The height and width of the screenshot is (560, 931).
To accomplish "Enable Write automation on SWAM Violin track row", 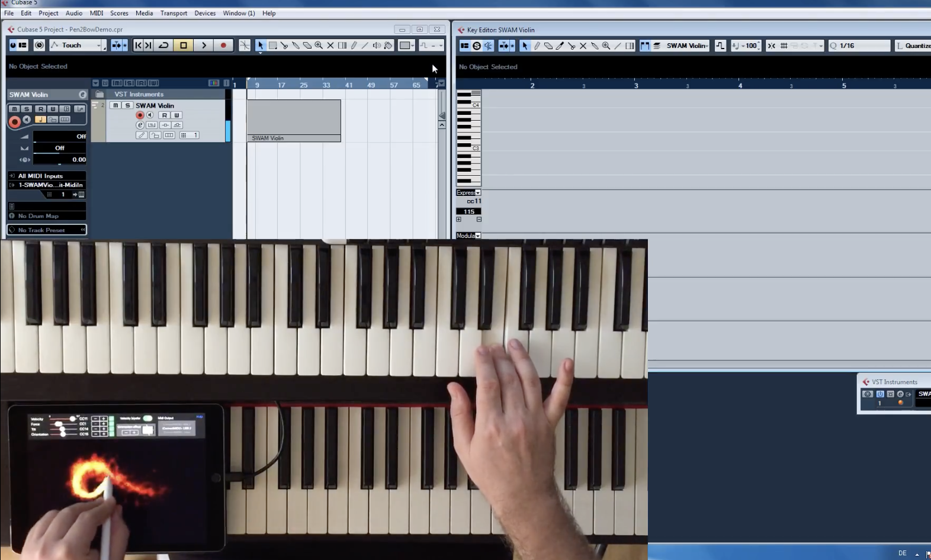I will pyautogui.click(x=176, y=115).
